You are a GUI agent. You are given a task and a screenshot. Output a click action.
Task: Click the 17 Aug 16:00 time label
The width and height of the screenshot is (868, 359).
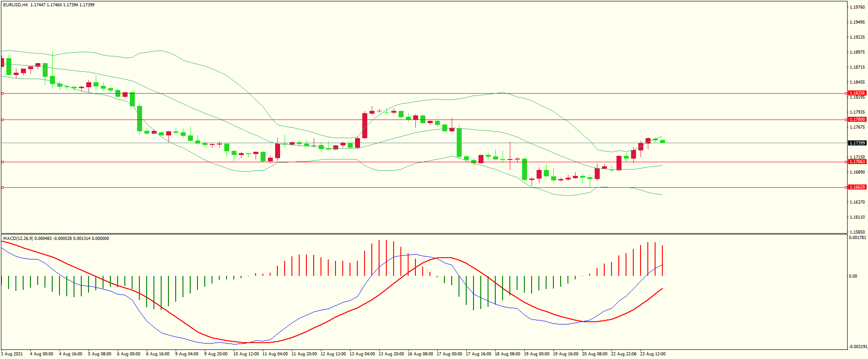pyautogui.click(x=478, y=354)
